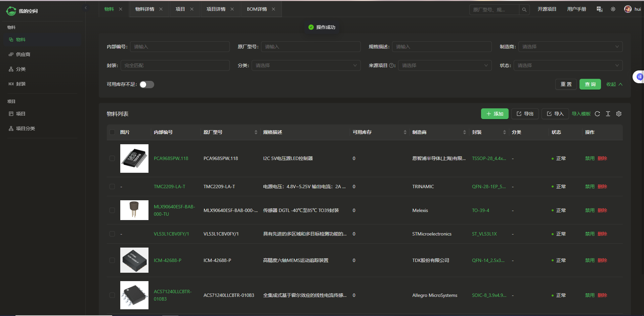Open the MLX90640ESF sensor thumbnail
The image size is (644, 316).
pos(134,210)
